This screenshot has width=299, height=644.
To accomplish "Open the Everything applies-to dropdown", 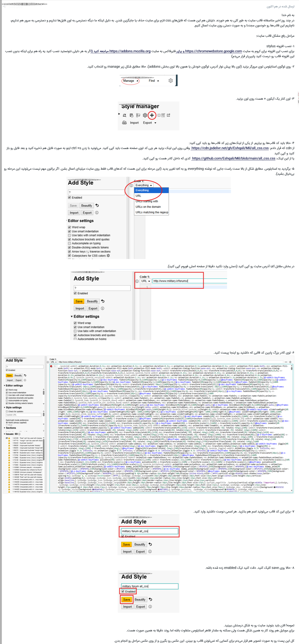I will point(144,185).
